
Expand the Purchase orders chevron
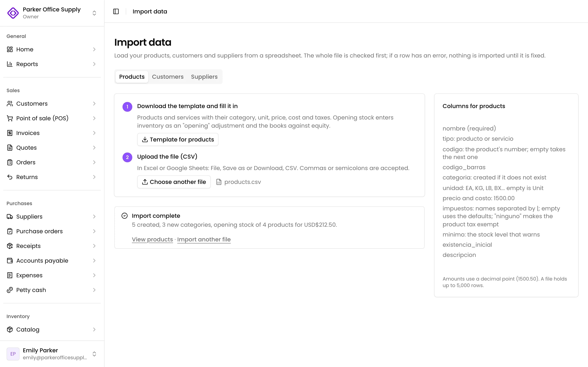pos(94,231)
